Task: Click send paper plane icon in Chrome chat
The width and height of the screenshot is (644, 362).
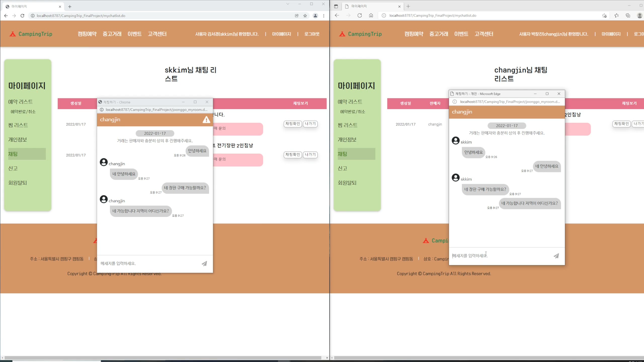Action: pos(204,263)
